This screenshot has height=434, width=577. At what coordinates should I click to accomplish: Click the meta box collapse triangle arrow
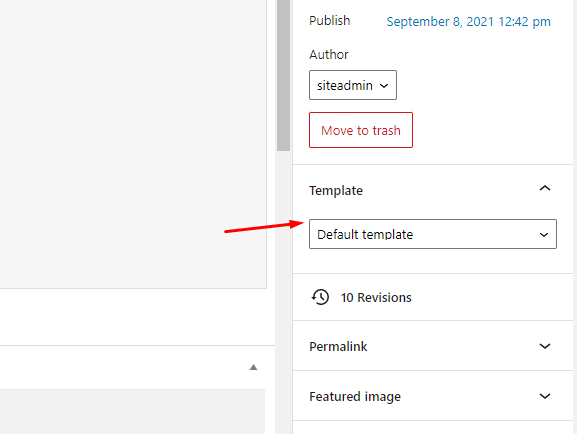pyautogui.click(x=253, y=367)
